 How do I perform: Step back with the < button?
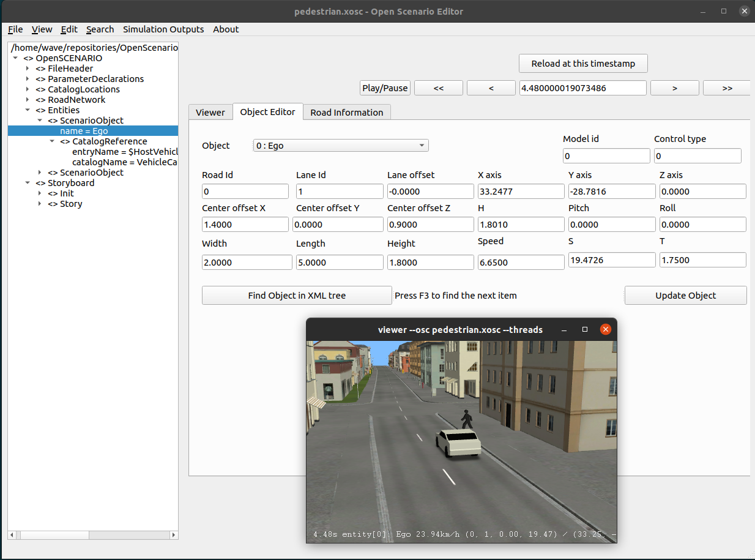491,88
